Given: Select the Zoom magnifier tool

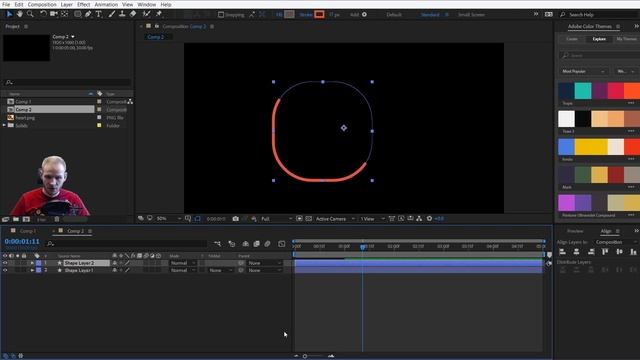Looking at the screenshot, I should pyautogui.click(x=30, y=14).
